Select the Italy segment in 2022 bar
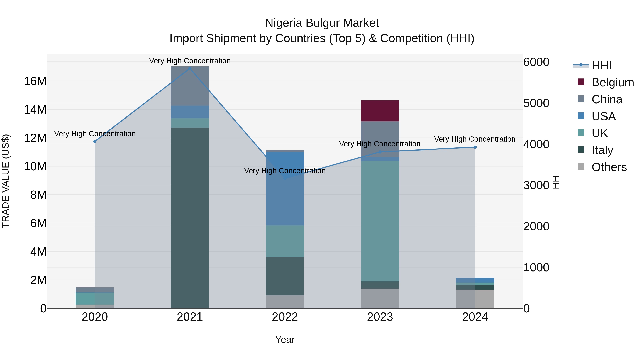The height and width of the screenshot is (362, 644). 285,276
